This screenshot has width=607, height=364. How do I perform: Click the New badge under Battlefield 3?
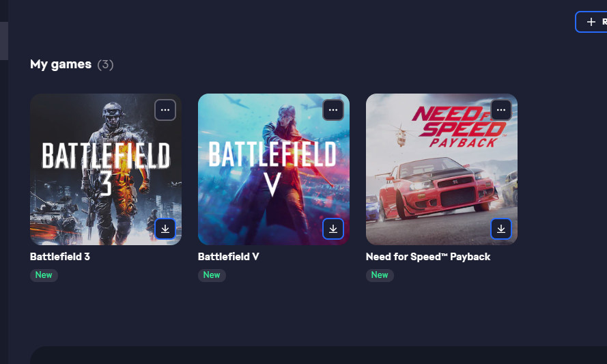click(44, 275)
